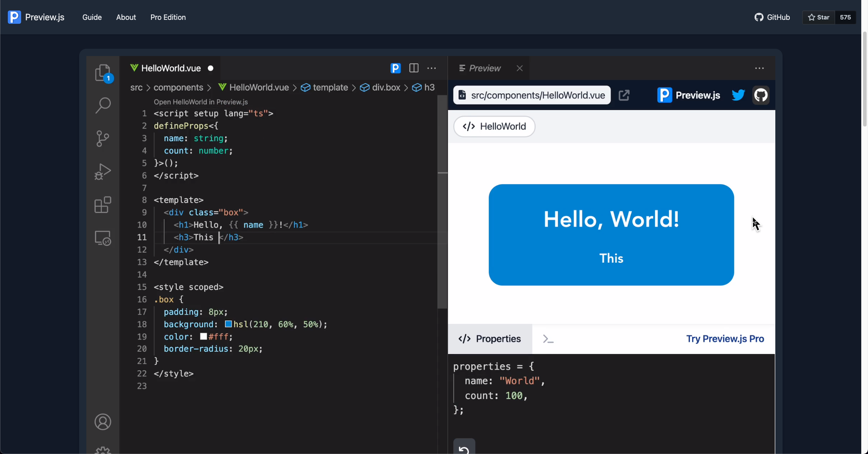This screenshot has width=868, height=454.
Task: Click the GitHub icon in preview toolbar
Action: point(761,95)
